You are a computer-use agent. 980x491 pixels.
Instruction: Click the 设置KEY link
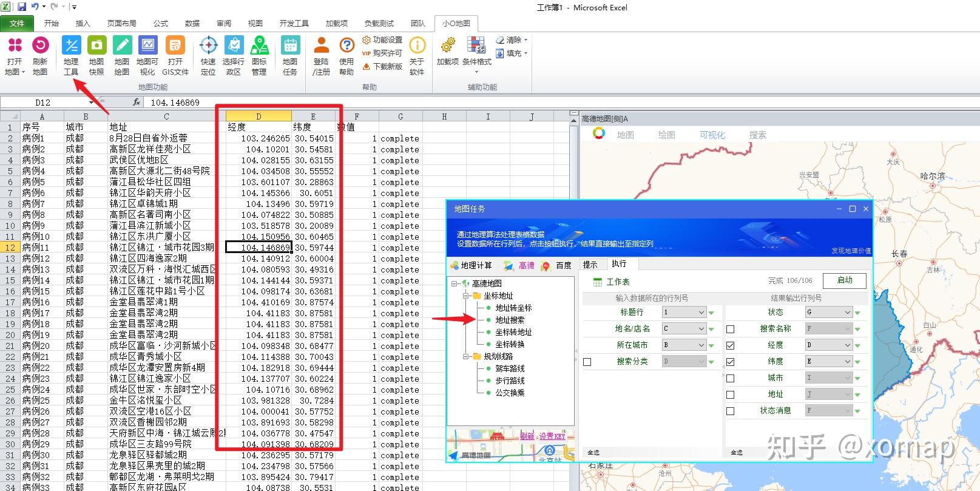pyautogui.click(x=552, y=436)
